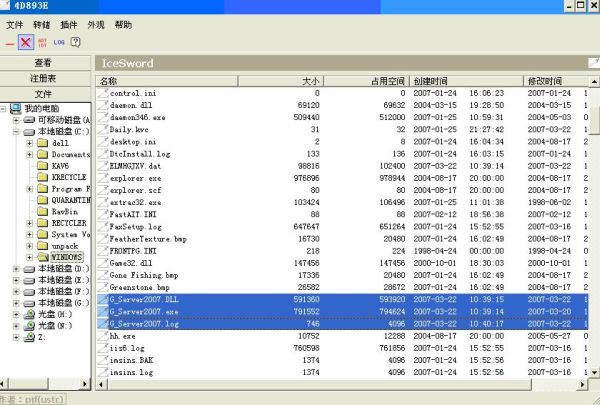
Task: Select the QUARANTINE folder
Action: point(71,200)
